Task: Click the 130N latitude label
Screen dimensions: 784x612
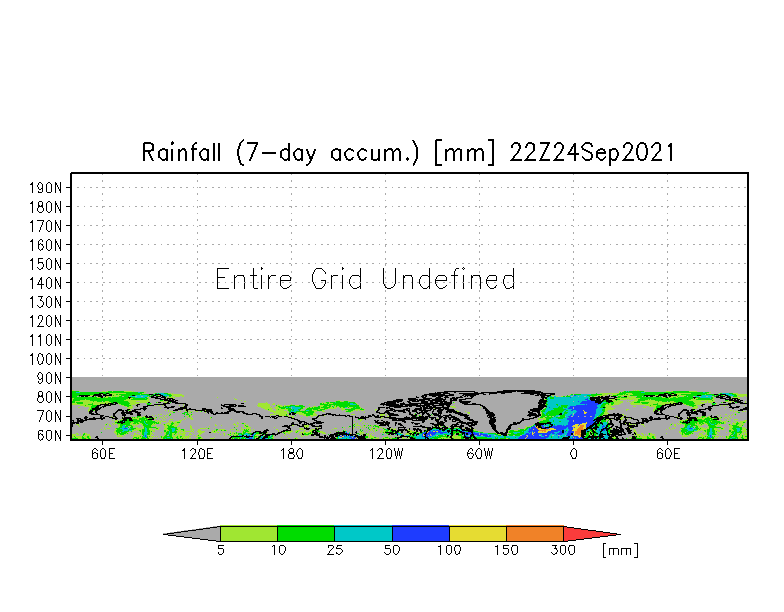Action: (x=46, y=302)
